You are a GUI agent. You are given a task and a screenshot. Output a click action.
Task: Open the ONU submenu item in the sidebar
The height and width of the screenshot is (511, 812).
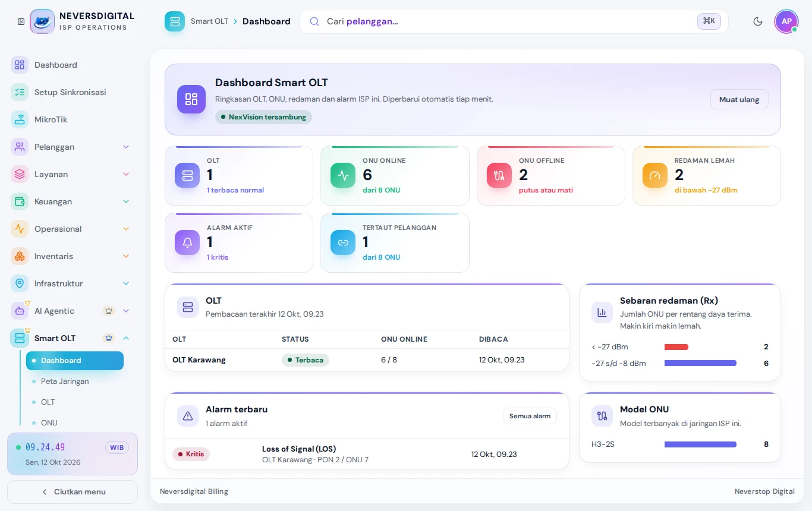coord(75,423)
